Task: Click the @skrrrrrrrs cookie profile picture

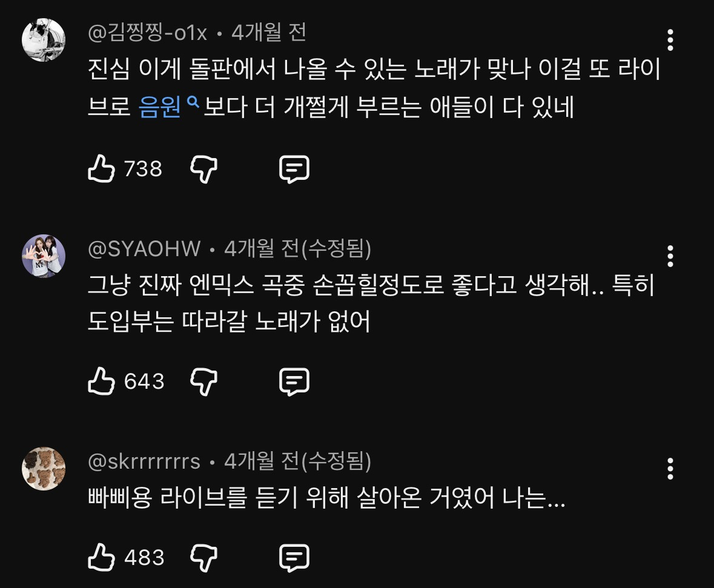Action: 44,469
